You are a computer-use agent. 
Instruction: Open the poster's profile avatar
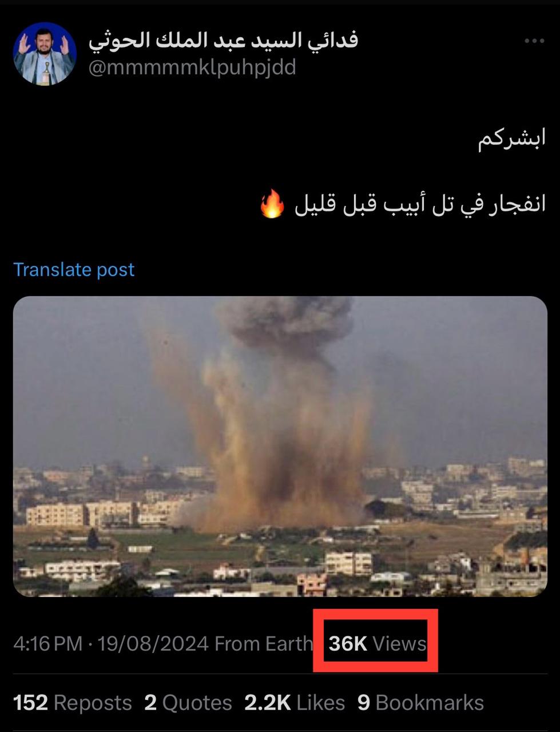click(x=45, y=54)
